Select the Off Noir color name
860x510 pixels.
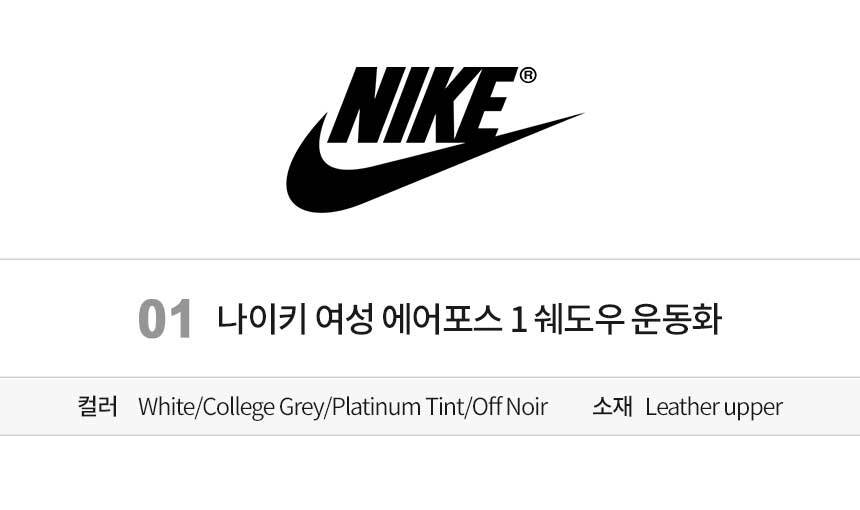(509, 407)
